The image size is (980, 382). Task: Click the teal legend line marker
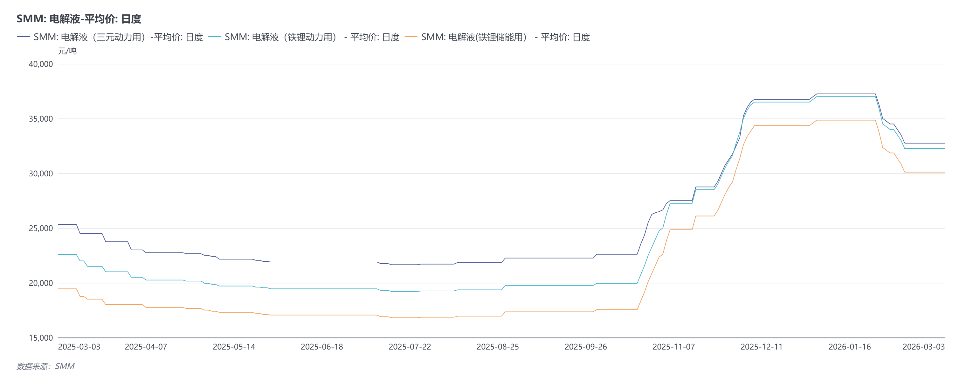click(x=215, y=37)
